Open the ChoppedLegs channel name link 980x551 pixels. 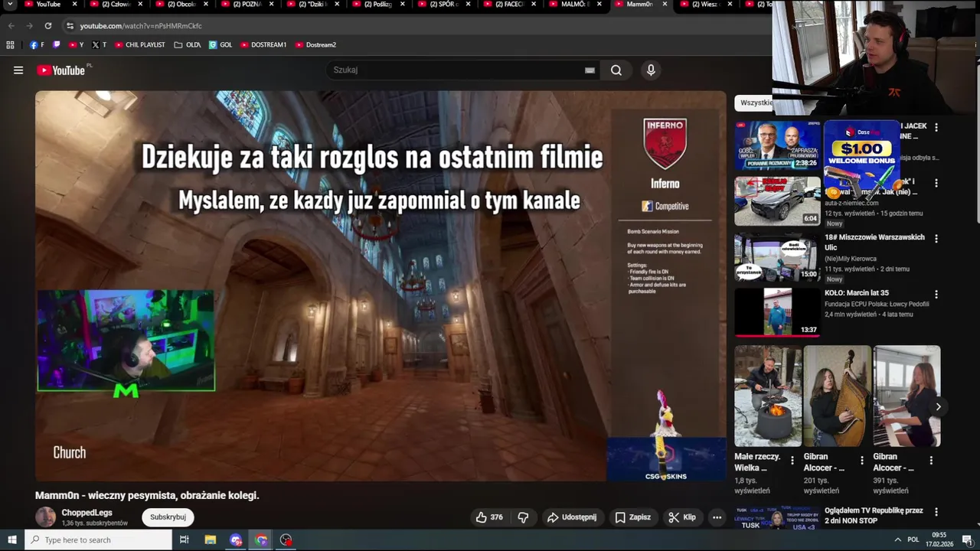pos(87,513)
